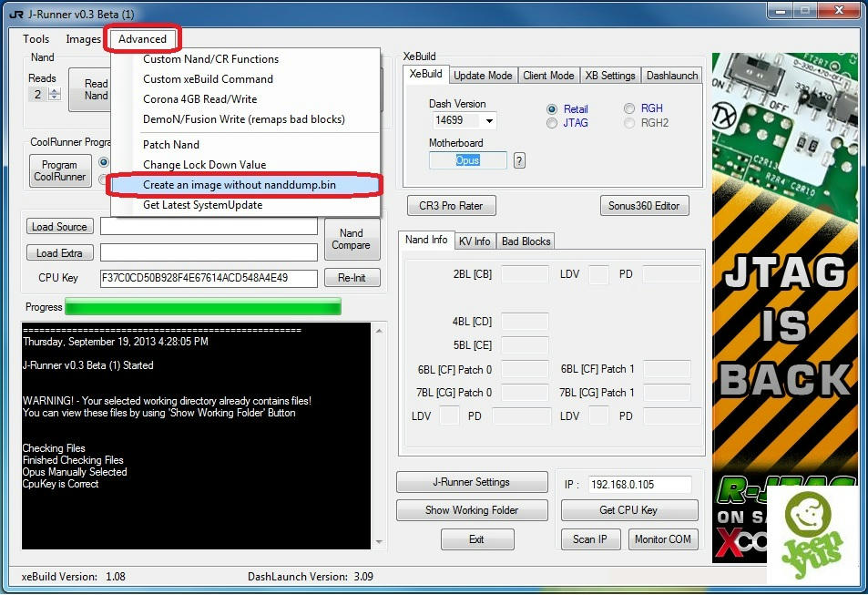
Task: Click the green Progress bar
Action: coord(202,307)
